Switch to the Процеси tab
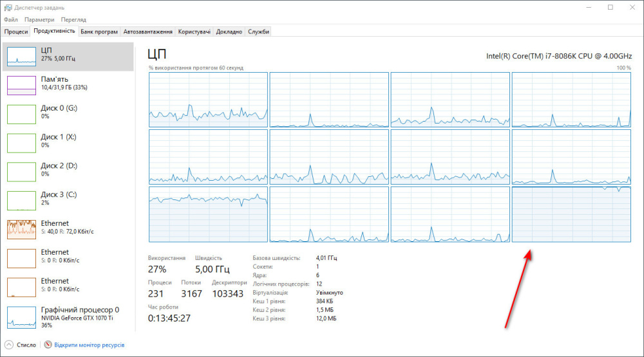Viewport: 644px width, 357px height. tap(16, 32)
